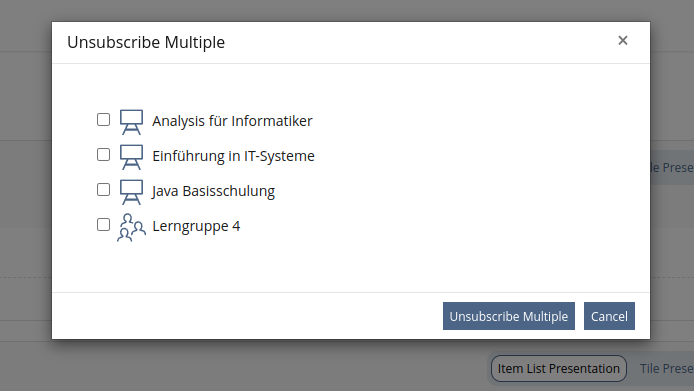Screen dimensions: 694x391
Task: Click the Analysis für Informatiker label
Action: (x=232, y=121)
